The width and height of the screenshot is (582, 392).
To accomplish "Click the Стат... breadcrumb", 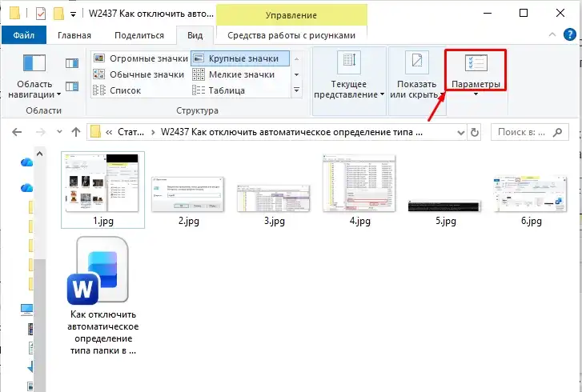I will tap(130, 132).
